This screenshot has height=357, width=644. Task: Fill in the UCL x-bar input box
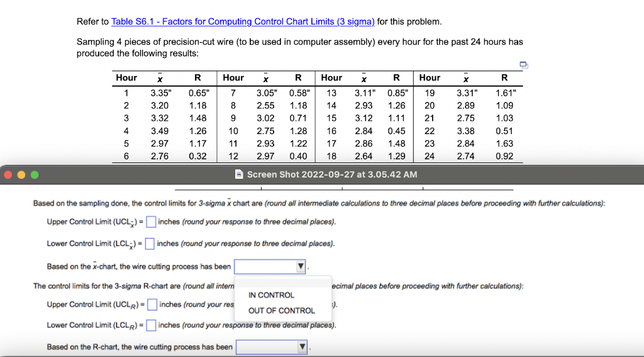point(151,222)
